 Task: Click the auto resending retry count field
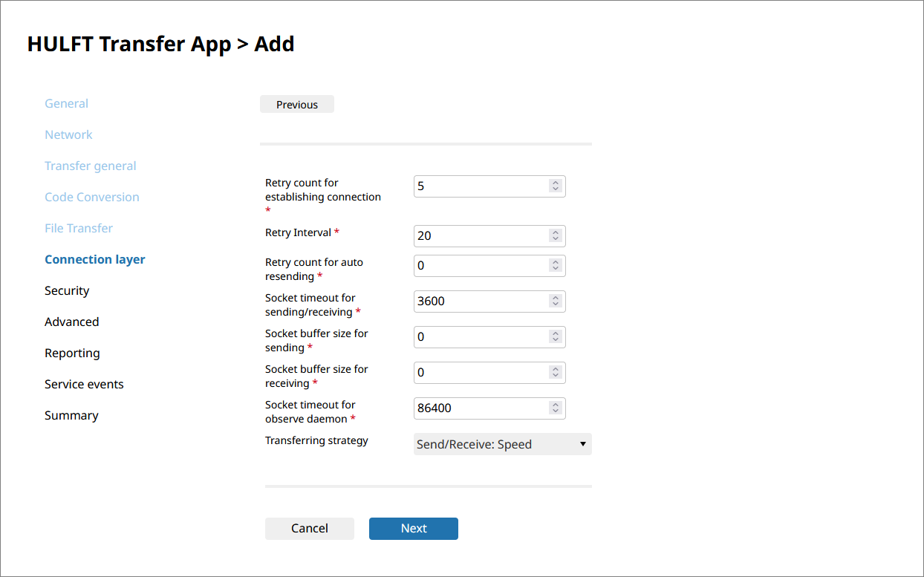coord(479,266)
